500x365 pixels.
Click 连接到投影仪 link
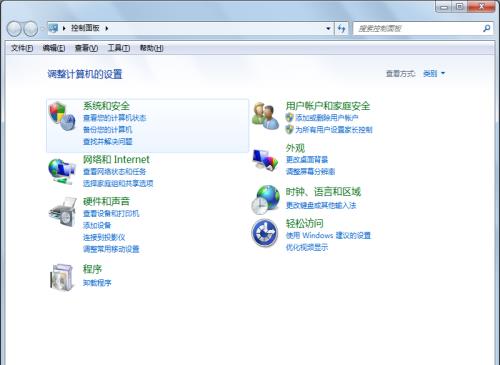click(104, 237)
